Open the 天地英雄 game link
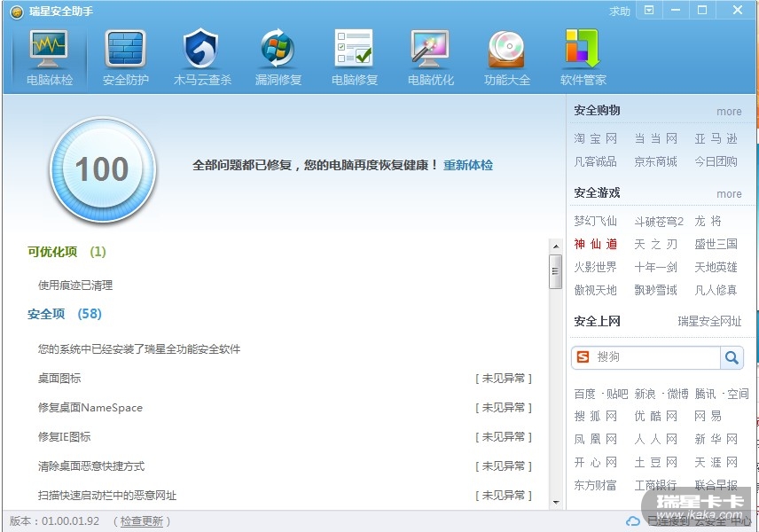759x532 pixels. point(716,267)
